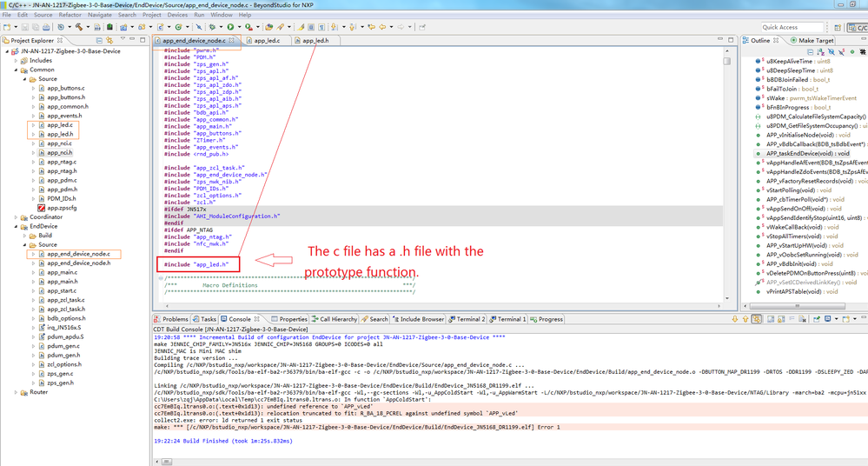
Task: Click the Open Perspective icon
Action: [x=838, y=27]
